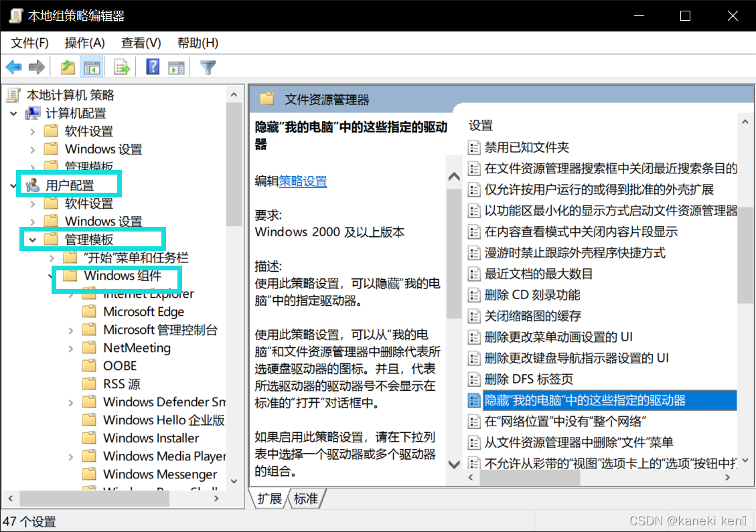756x532 pixels.
Task: Expand the Windows Media Player node
Action: pyautogui.click(x=71, y=456)
